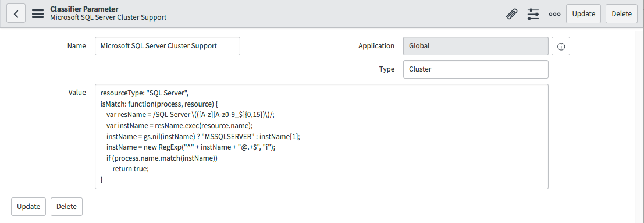This screenshot has height=223, width=644.
Task: Click the Delete button in header
Action: tap(621, 13)
